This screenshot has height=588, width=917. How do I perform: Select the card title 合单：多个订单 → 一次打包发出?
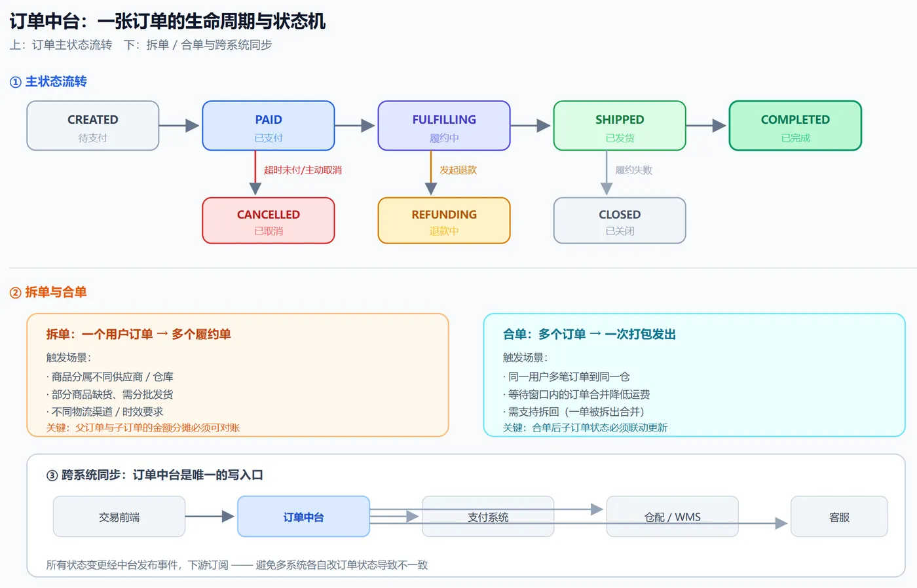click(x=589, y=334)
